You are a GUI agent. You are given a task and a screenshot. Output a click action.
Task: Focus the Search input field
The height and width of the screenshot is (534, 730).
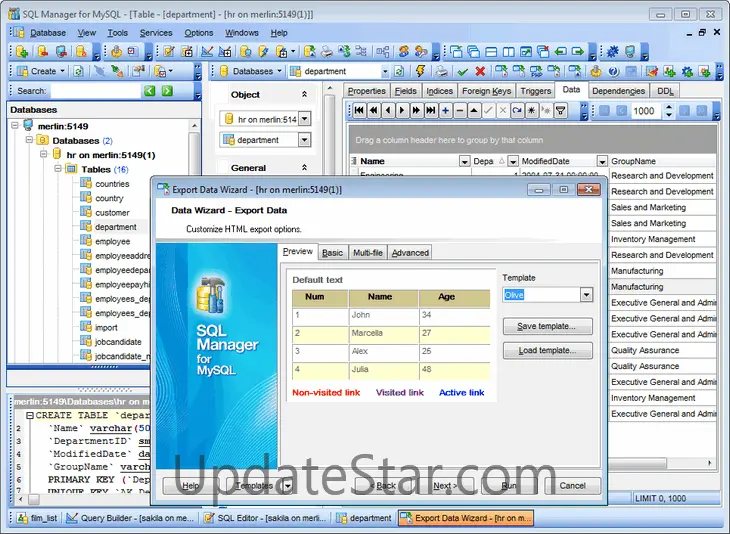point(95,91)
